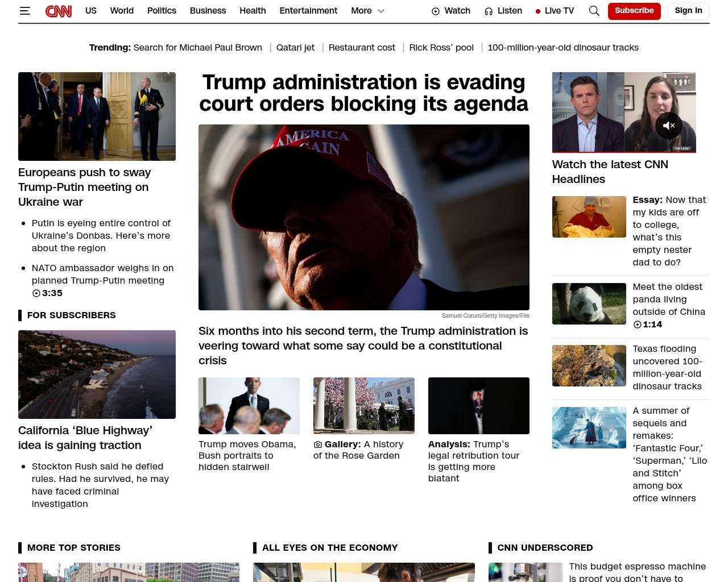Expand the More navigation dropdown
The height and width of the screenshot is (582, 728).
pyautogui.click(x=367, y=11)
